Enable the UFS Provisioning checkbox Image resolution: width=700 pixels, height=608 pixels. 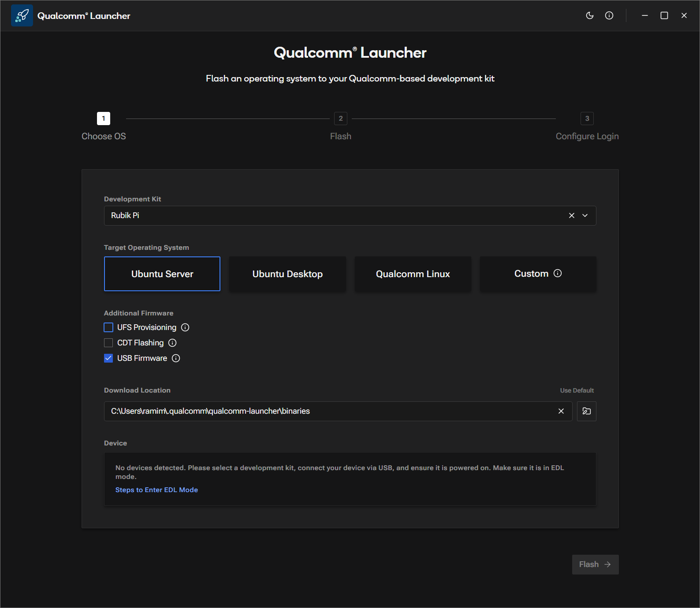click(108, 327)
